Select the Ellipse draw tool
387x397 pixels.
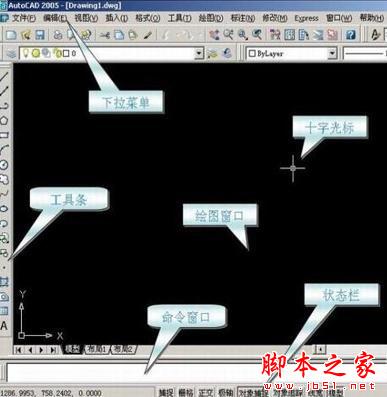coord(4,208)
